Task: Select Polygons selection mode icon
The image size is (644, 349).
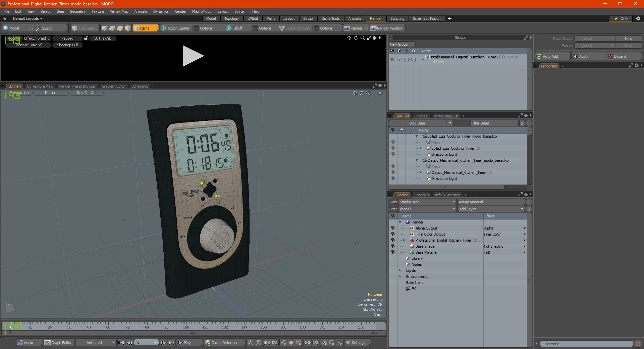Action: [x=120, y=28]
